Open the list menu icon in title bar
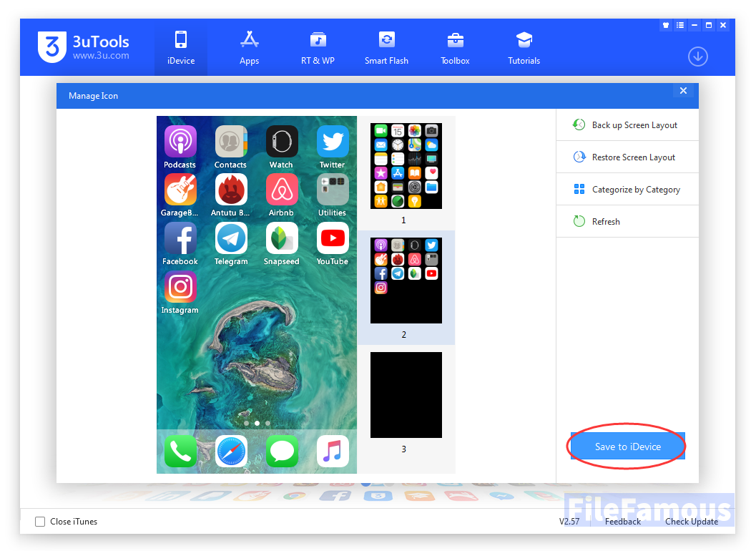This screenshot has height=551, width=756. click(680, 25)
